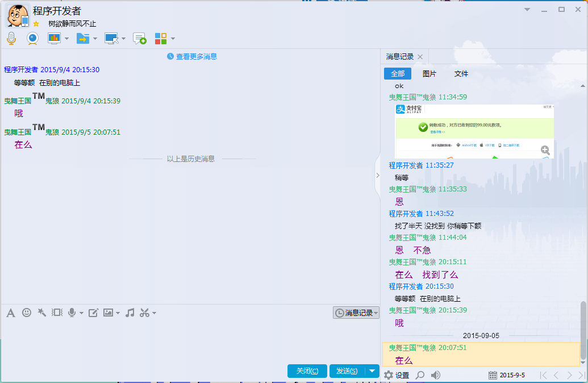
Task: Go to last history page
Action: click(582, 375)
